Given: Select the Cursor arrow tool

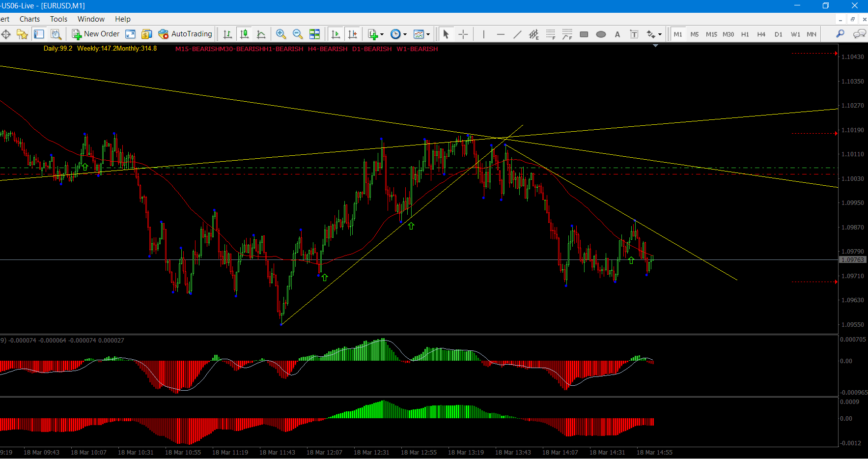Looking at the screenshot, I should pyautogui.click(x=446, y=34).
